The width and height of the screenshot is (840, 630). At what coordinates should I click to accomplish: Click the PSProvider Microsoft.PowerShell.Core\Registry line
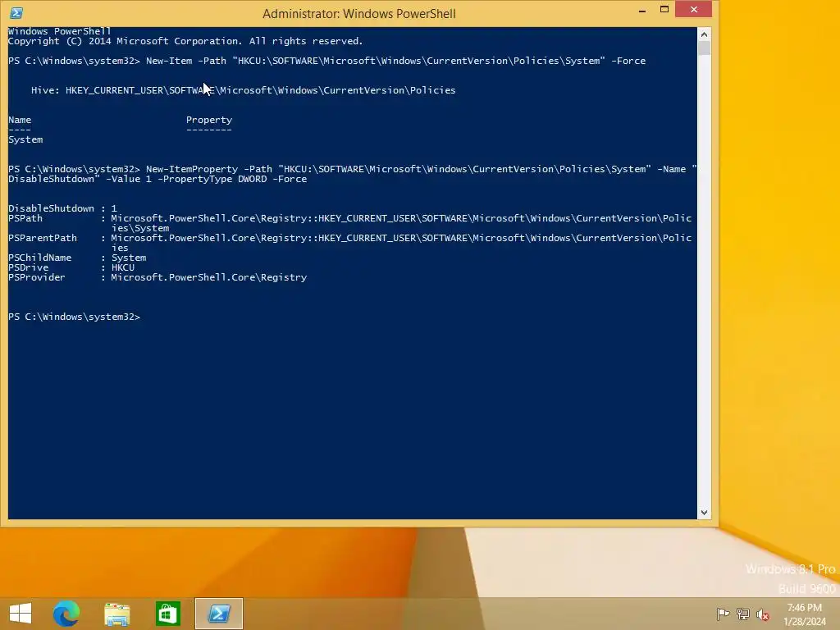pos(157,277)
